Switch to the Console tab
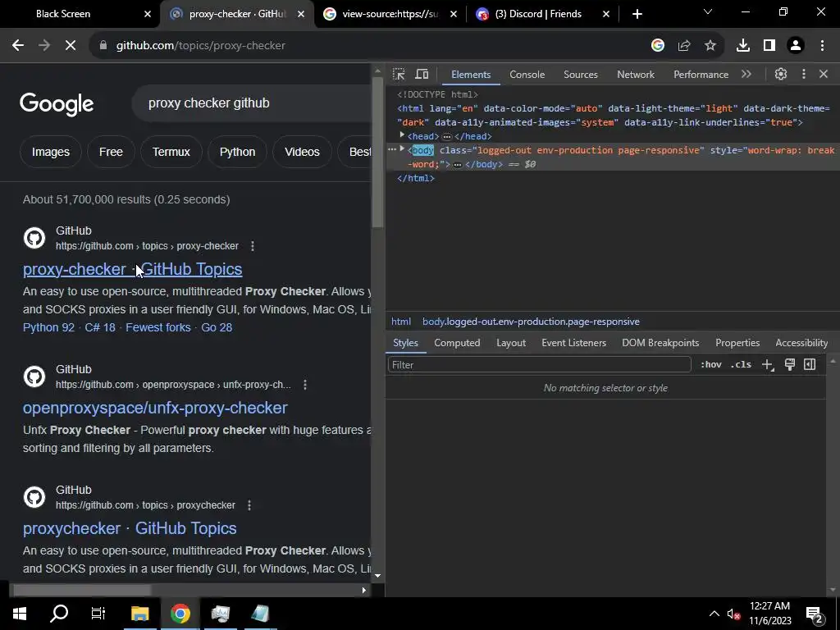Viewport: 840px width, 630px height. tap(527, 75)
